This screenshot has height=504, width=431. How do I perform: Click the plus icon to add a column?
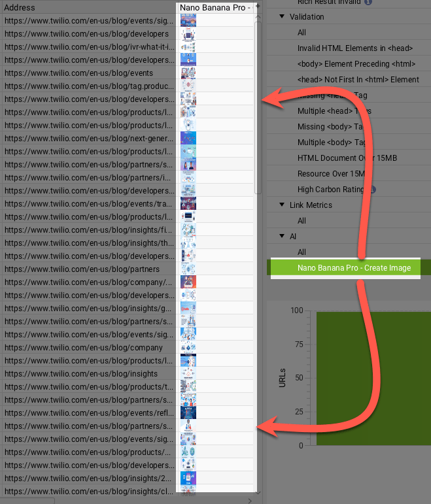[257, 7]
